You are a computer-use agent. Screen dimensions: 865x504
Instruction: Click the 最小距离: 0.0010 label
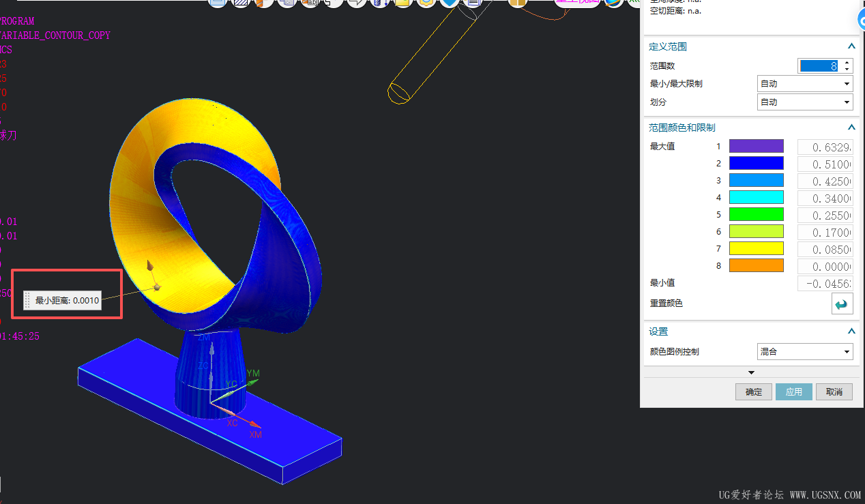coord(68,300)
